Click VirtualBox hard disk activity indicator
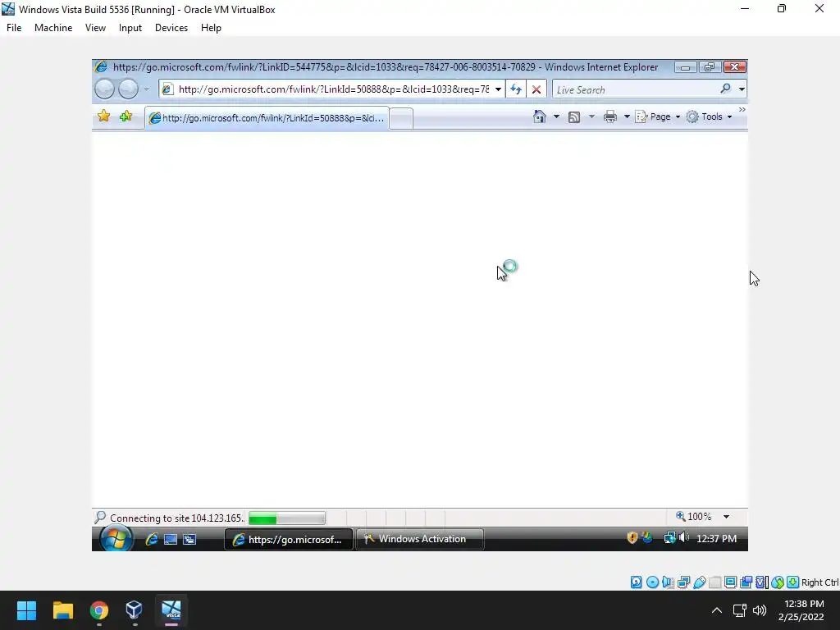840x630 pixels. pyautogui.click(x=636, y=582)
